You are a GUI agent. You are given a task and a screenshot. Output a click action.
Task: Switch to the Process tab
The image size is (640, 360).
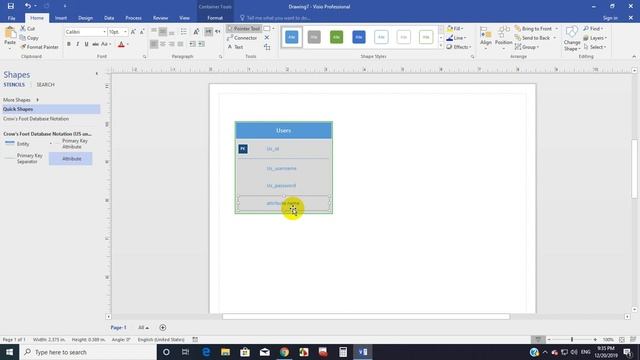coord(133,18)
